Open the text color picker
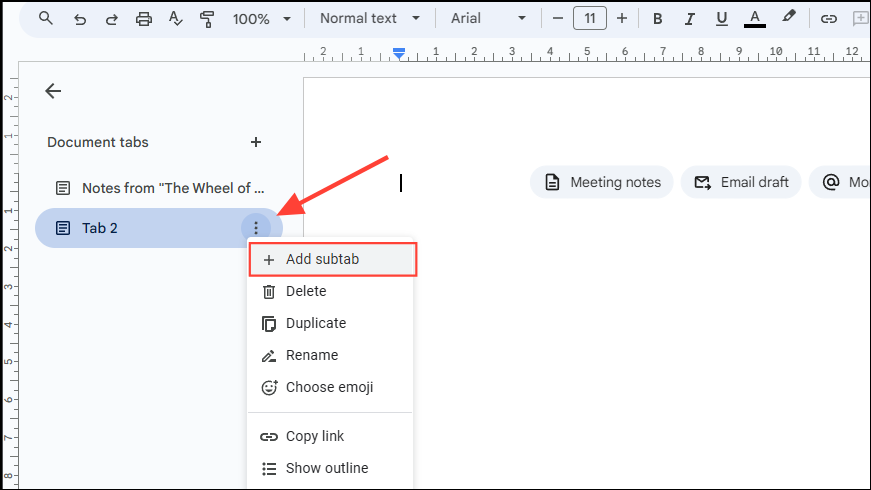 tap(755, 18)
